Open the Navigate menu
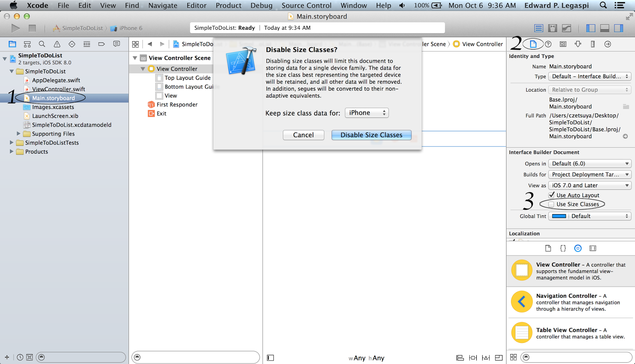635x364 pixels. click(x=163, y=6)
